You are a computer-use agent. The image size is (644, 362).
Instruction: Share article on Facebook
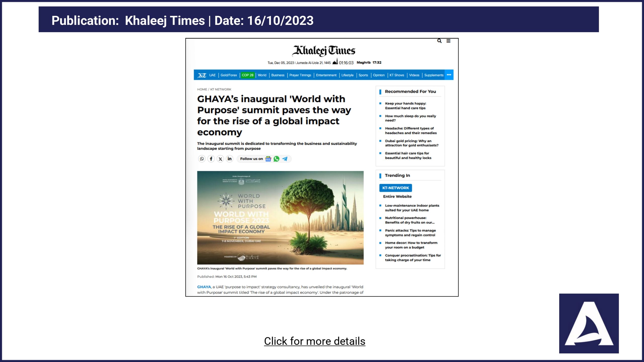[x=211, y=159]
